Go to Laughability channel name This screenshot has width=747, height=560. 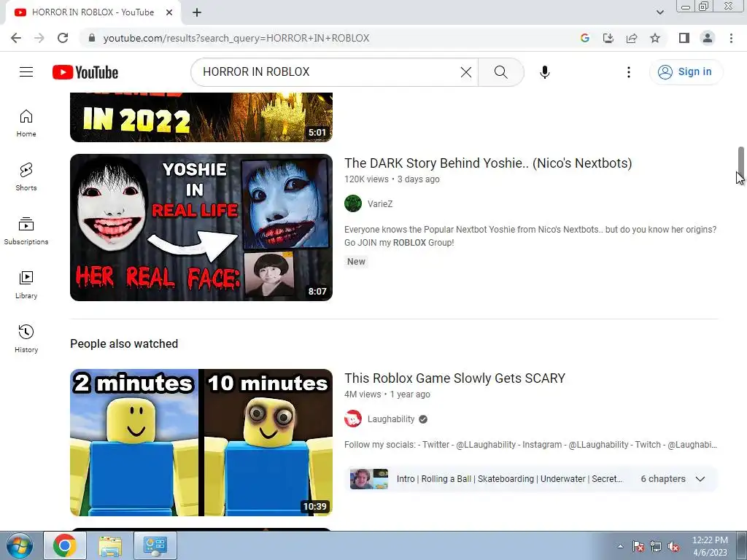(391, 419)
